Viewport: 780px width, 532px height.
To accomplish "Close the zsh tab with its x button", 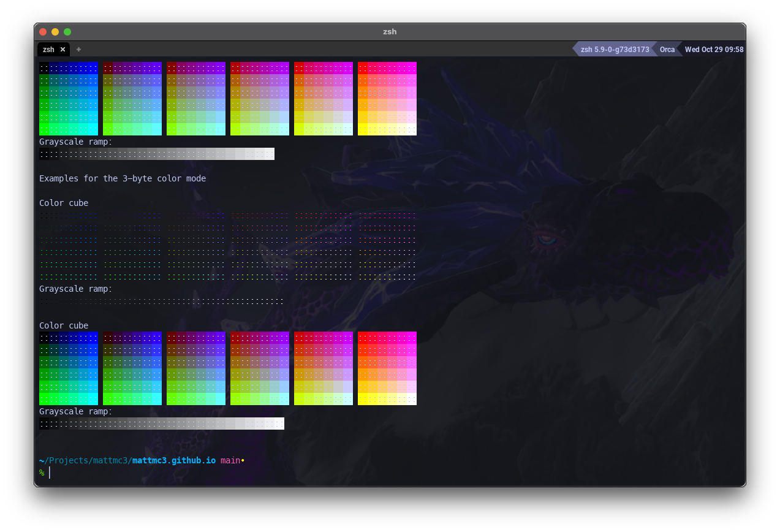I will coord(62,50).
